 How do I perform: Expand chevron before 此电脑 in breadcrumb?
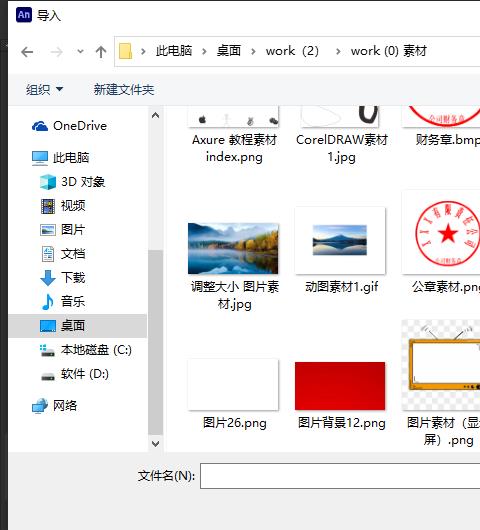point(143,51)
